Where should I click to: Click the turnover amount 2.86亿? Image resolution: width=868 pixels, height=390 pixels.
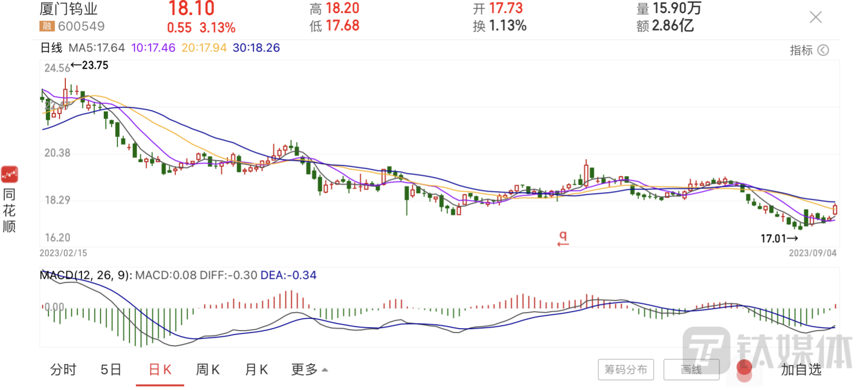point(673,25)
